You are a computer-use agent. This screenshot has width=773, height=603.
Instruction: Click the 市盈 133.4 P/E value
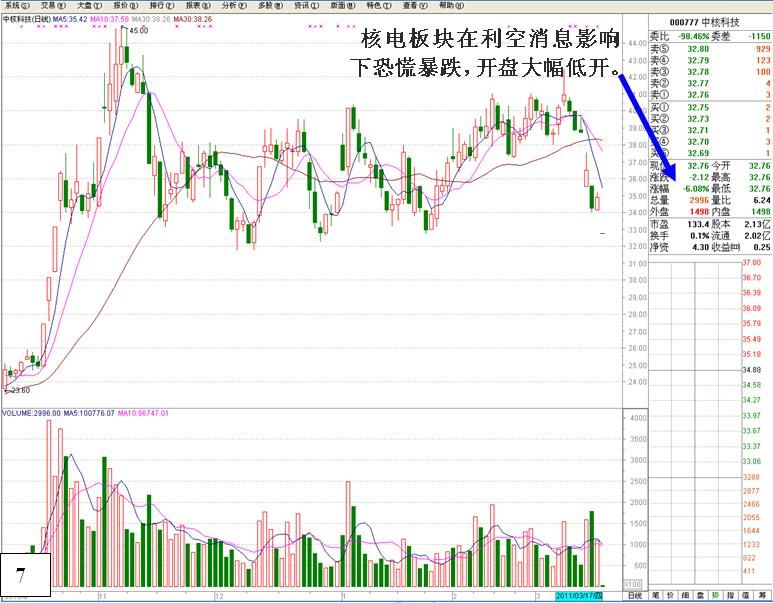click(x=698, y=224)
